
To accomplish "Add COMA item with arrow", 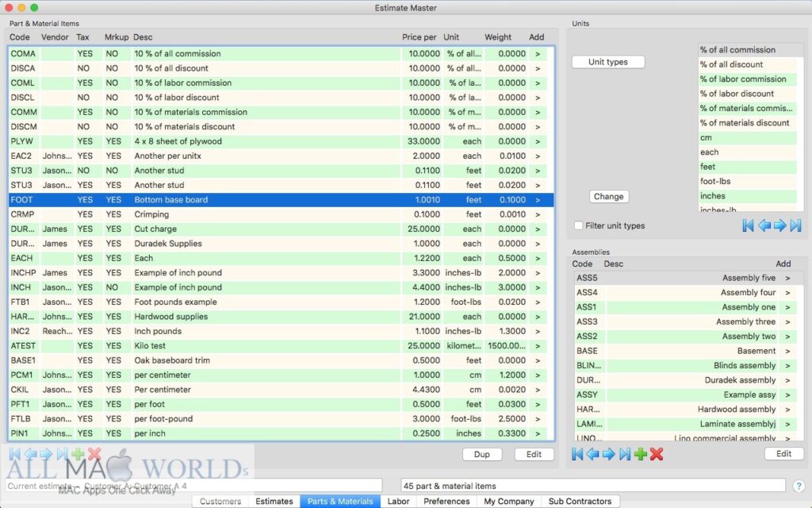I will pos(538,54).
